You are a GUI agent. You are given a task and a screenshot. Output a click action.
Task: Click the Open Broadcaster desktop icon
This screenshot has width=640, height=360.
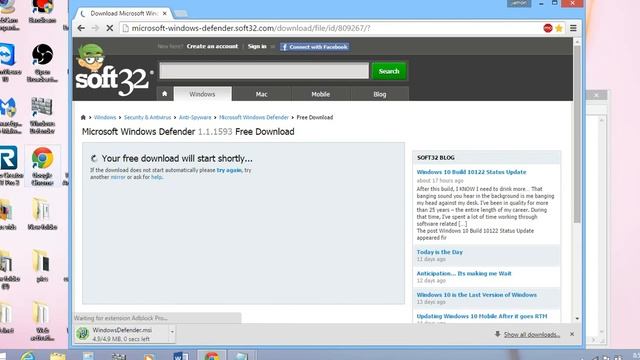pos(42,63)
